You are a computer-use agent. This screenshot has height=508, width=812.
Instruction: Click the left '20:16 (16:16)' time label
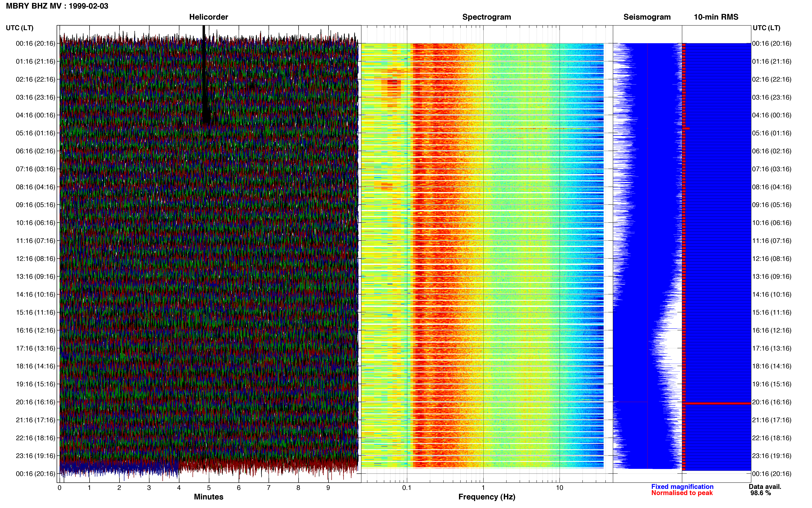[x=36, y=402]
